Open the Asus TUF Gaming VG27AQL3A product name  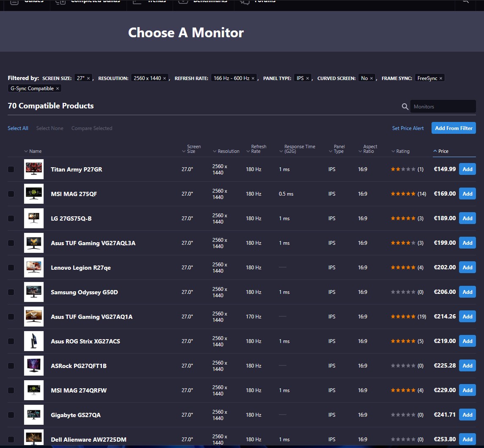pyautogui.click(x=93, y=243)
